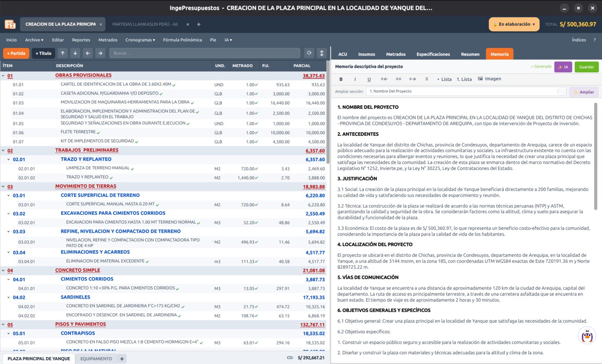This screenshot has width=602, height=364.
Task: Move selected item down with the down arrow
Action: 75,53
